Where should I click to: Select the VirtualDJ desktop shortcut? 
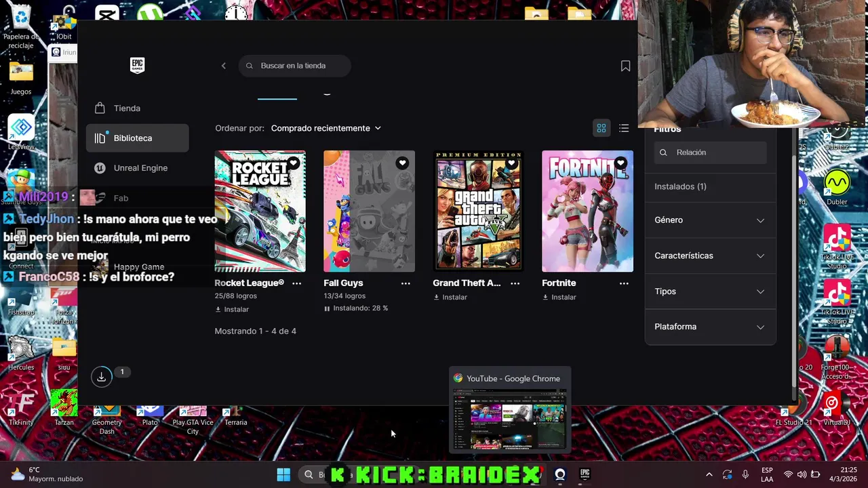(x=836, y=408)
